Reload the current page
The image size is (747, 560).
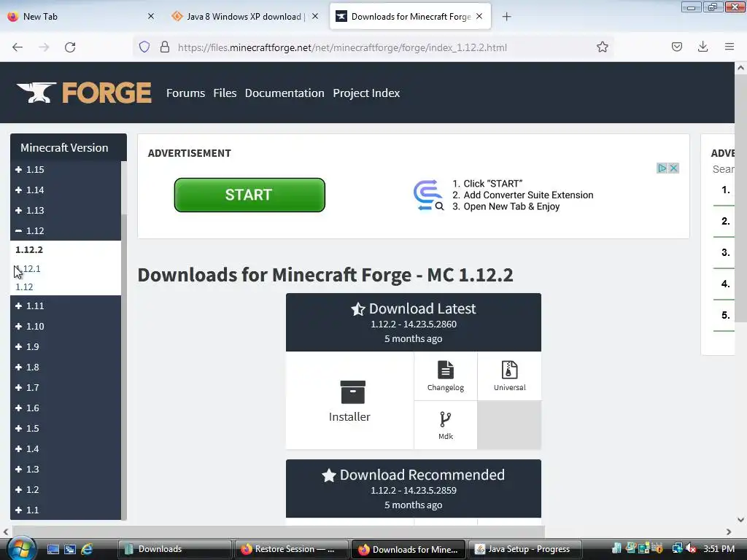coord(70,47)
